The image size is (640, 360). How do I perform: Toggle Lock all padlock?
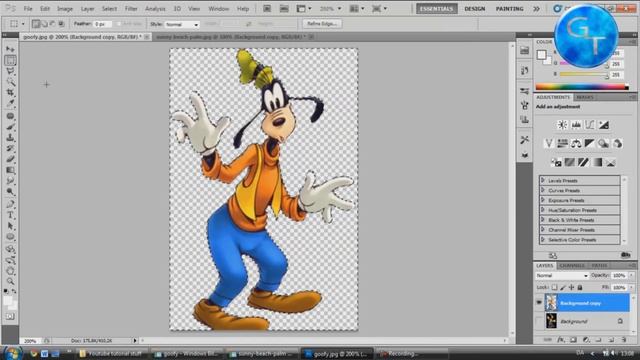(x=580, y=287)
